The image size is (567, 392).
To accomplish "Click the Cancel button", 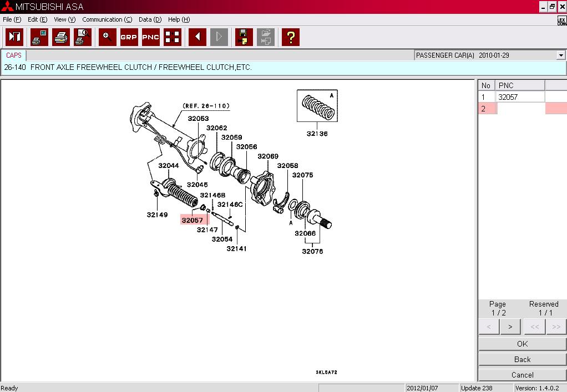I will (x=522, y=375).
